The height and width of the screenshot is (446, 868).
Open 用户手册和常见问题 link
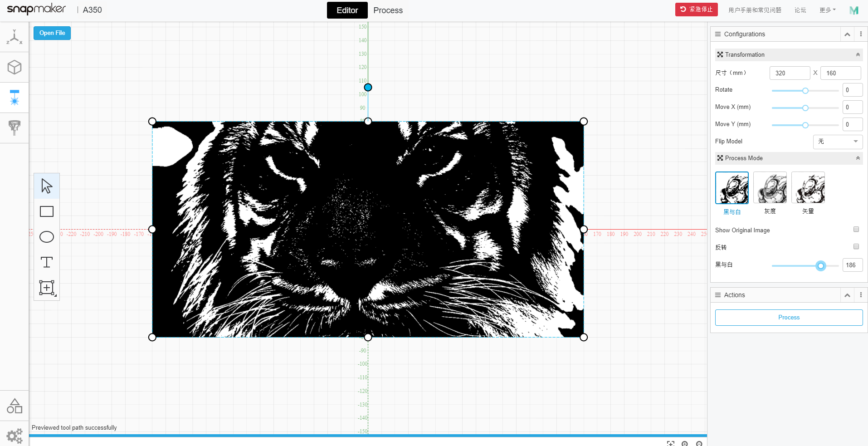coord(755,10)
